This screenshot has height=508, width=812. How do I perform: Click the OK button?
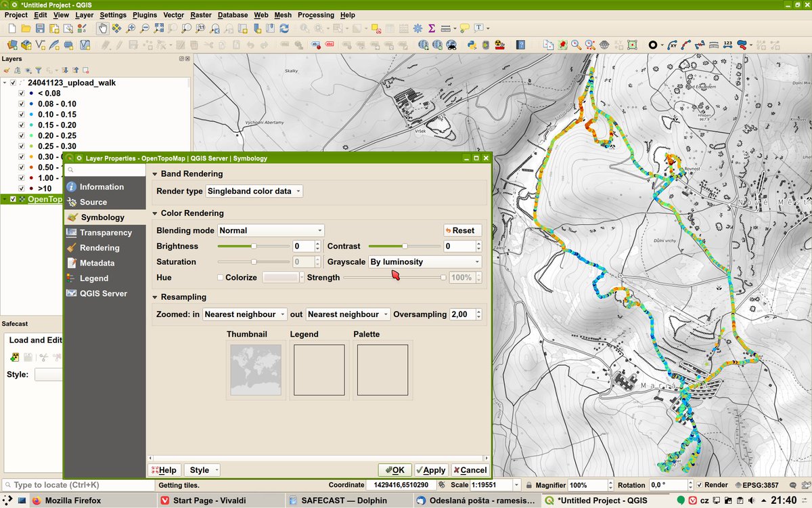pyautogui.click(x=394, y=470)
